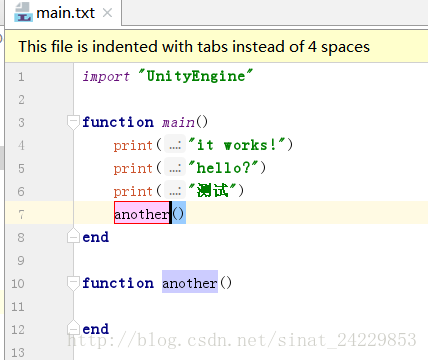The width and height of the screenshot is (428, 360).
Task: Click highlighted another call on line 7
Action: [142, 213]
